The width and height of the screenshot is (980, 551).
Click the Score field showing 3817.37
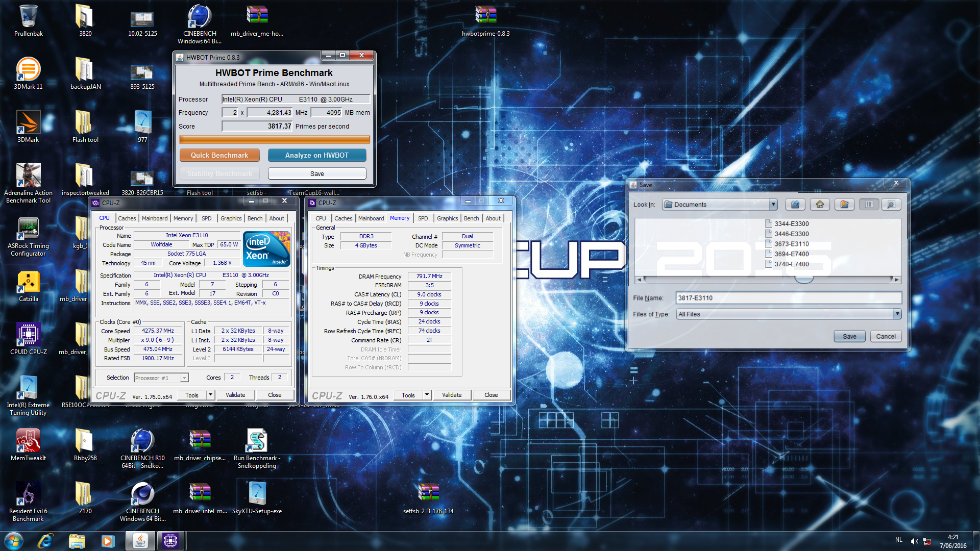pos(257,126)
